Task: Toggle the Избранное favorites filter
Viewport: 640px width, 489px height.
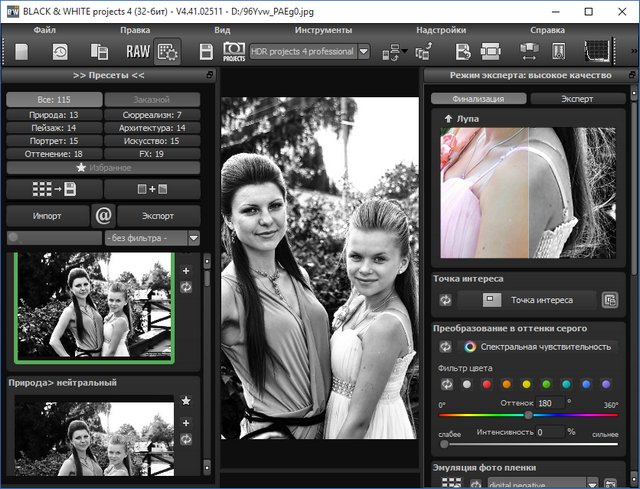Action: point(103,168)
